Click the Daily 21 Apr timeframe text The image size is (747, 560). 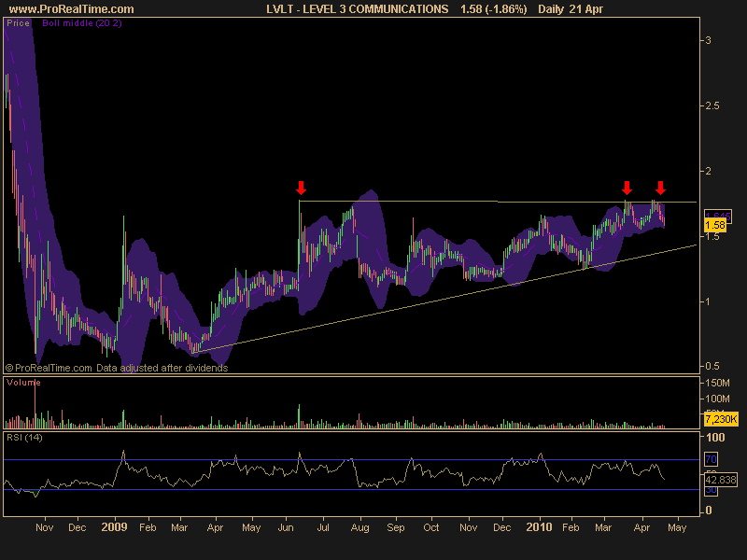pos(571,9)
